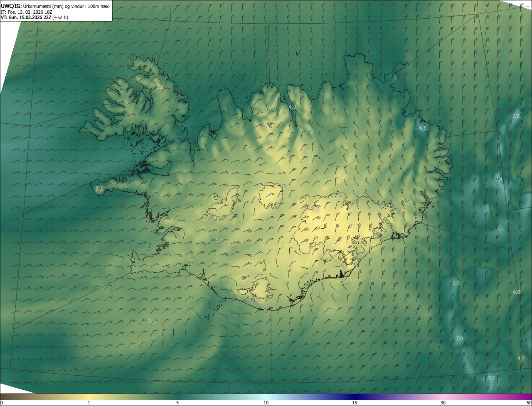The width and height of the screenshot is (532, 406).
Task: Click the 5 tick label on the colorbar
Action: point(177,403)
